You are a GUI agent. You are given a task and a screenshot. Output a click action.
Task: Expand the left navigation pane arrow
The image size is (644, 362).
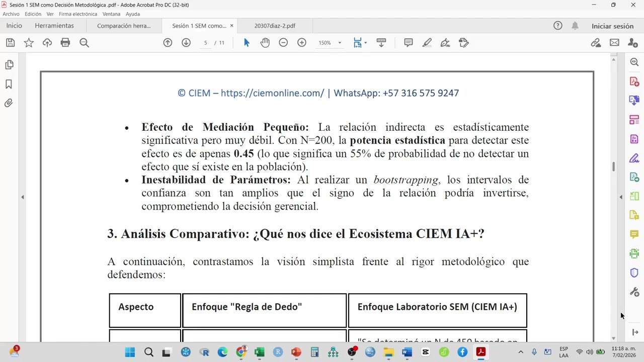pos(23,197)
